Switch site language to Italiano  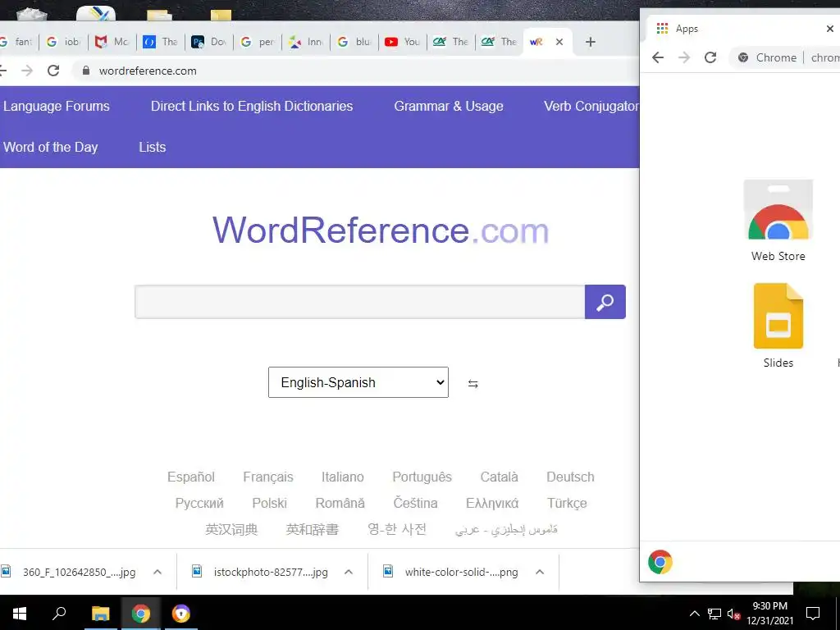[342, 477]
